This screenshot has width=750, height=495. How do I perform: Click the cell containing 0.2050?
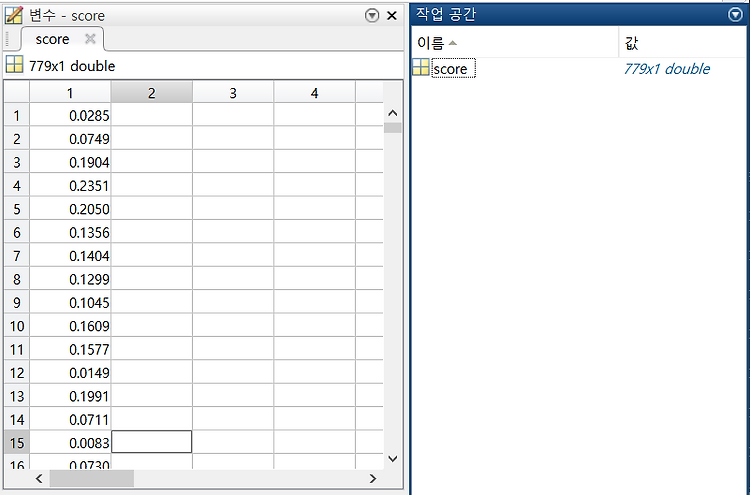(70, 209)
